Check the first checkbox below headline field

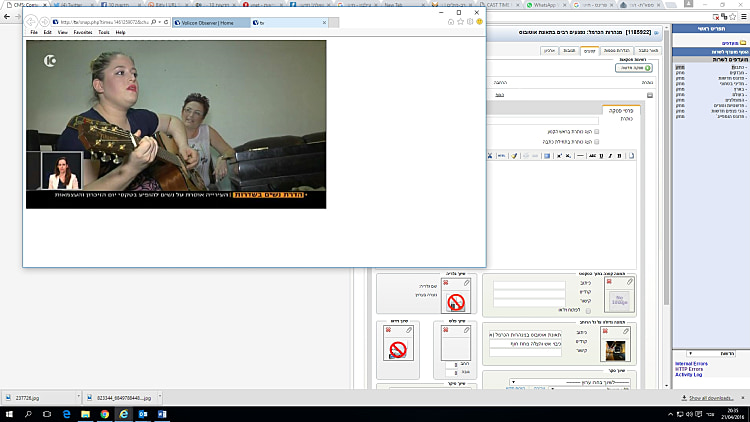click(597, 130)
